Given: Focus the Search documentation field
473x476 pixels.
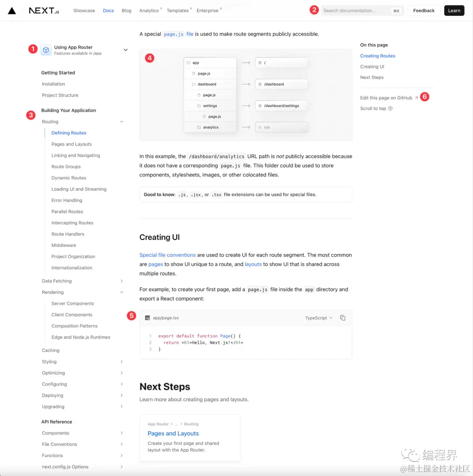Looking at the screenshot, I should (362, 11).
